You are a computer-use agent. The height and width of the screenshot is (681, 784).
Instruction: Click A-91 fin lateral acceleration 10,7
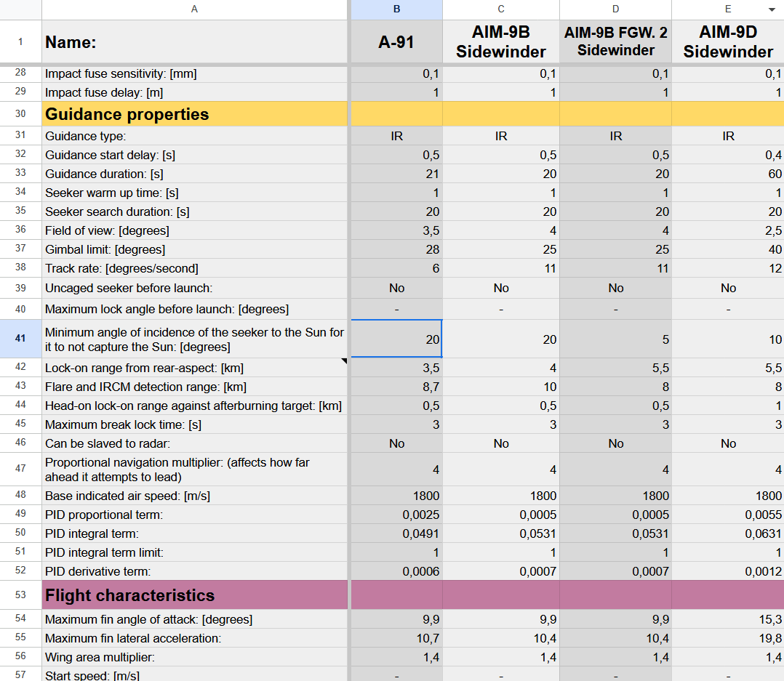[396, 638]
